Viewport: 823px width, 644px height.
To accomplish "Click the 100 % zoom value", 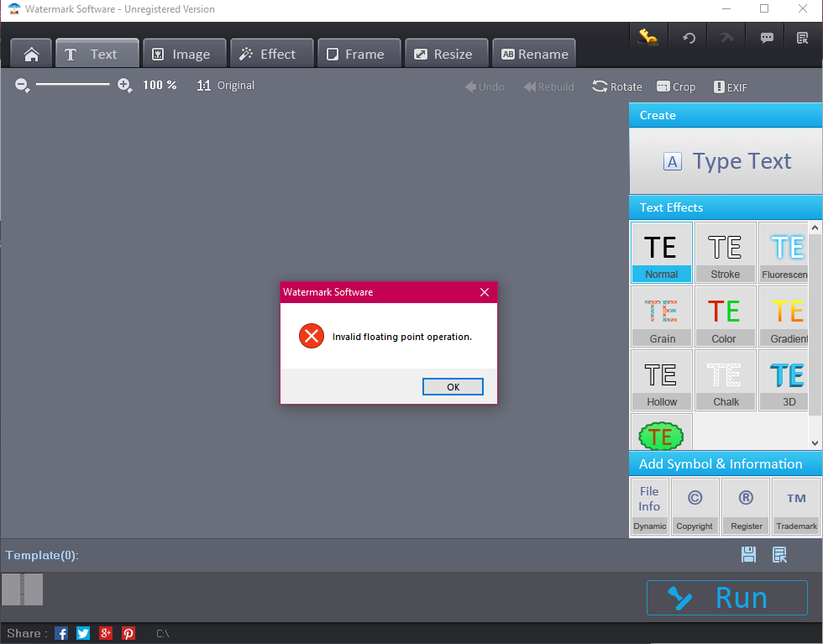I will coord(160,85).
